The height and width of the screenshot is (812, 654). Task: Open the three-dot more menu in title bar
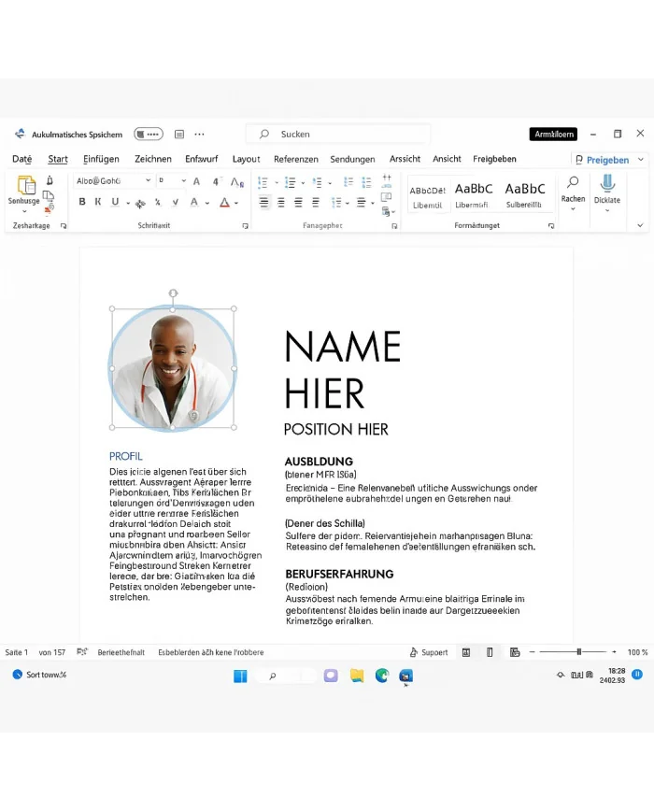pyautogui.click(x=199, y=135)
